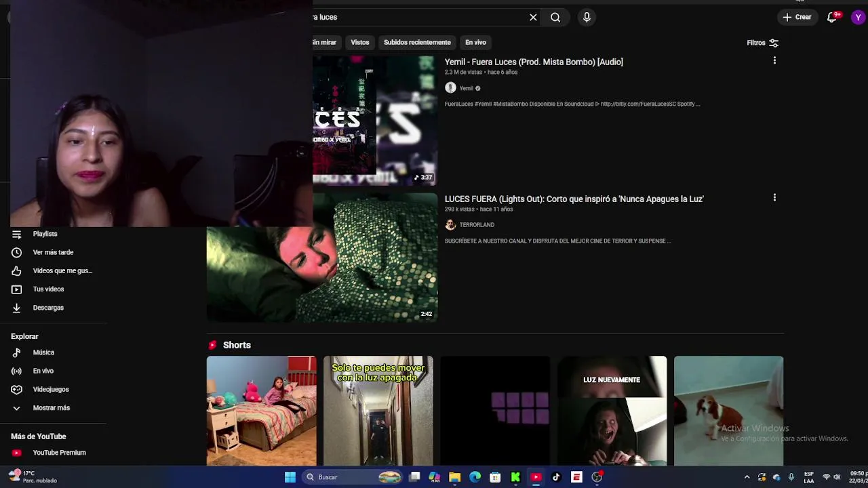
Task: Select the En vivo filter chip
Action: [475, 42]
